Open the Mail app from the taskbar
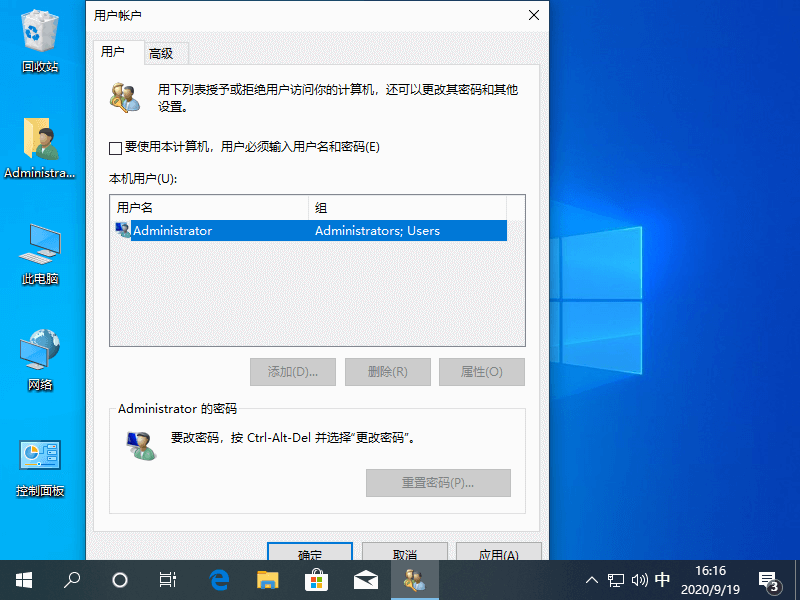 (x=365, y=580)
